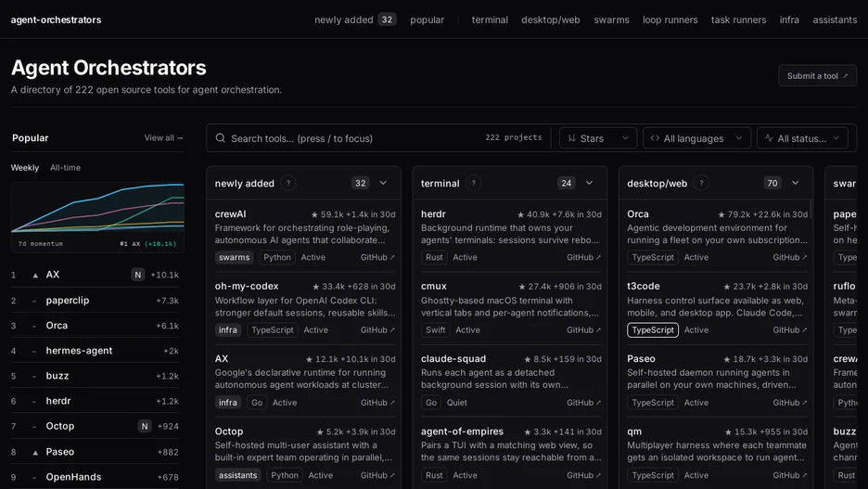This screenshot has height=489, width=868.
Task: Collapse the desktop/web column
Action: click(x=796, y=183)
